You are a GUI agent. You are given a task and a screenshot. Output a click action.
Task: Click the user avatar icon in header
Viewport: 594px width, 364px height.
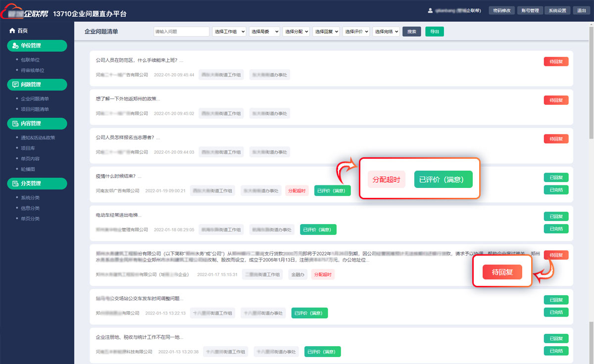(430, 10)
